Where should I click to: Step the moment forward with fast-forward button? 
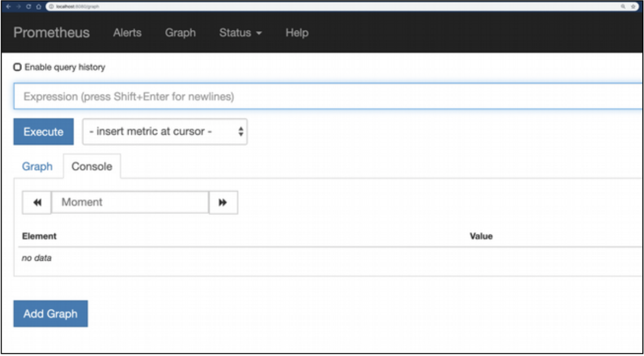[x=223, y=202]
